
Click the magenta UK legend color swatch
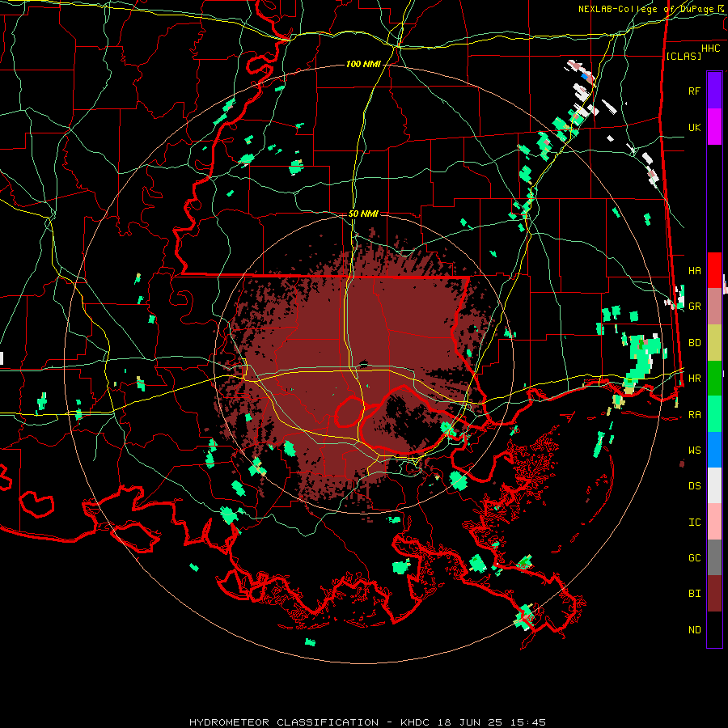714,127
